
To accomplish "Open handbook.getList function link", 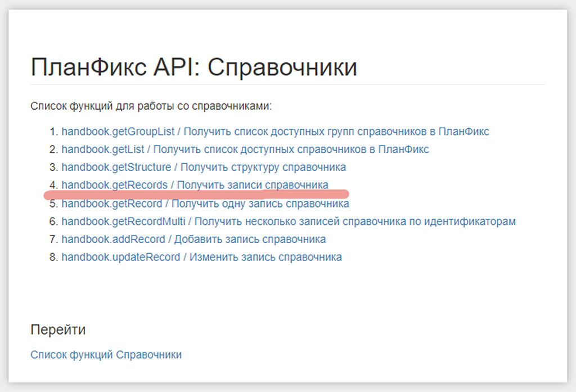I will tap(245, 150).
